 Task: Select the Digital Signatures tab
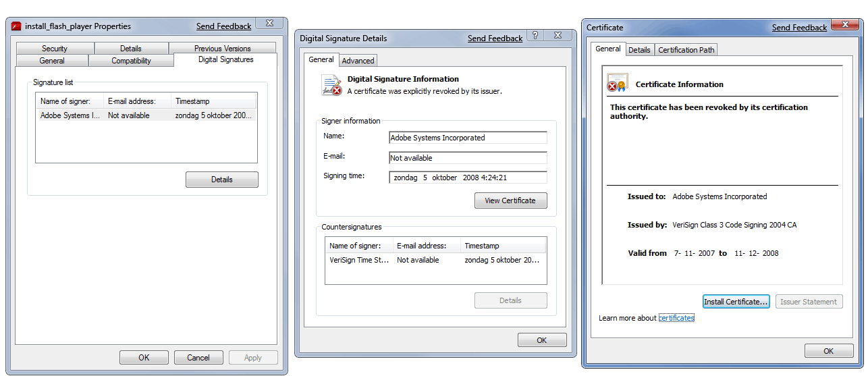pyautogui.click(x=225, y=59)
